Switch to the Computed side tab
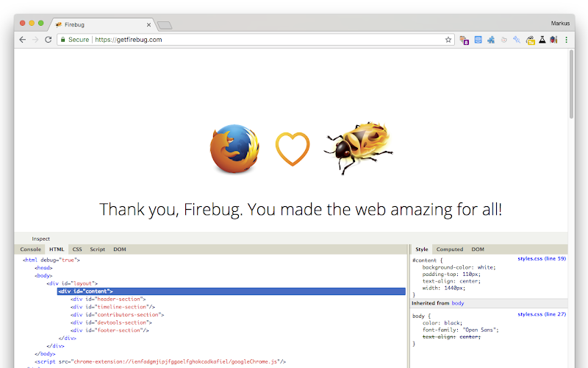The width and height of the screenshot is (588, 368). tap(450, 250)
